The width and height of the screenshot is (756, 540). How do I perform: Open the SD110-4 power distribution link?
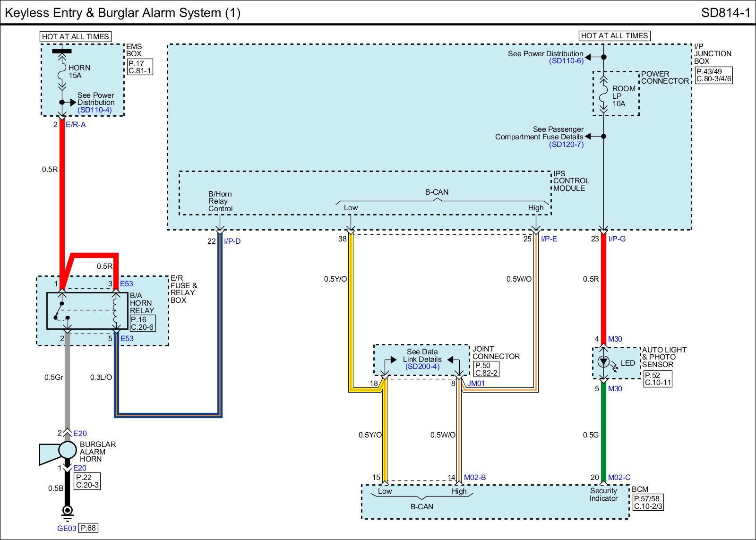pyautogui.click(x=94, y=110)
